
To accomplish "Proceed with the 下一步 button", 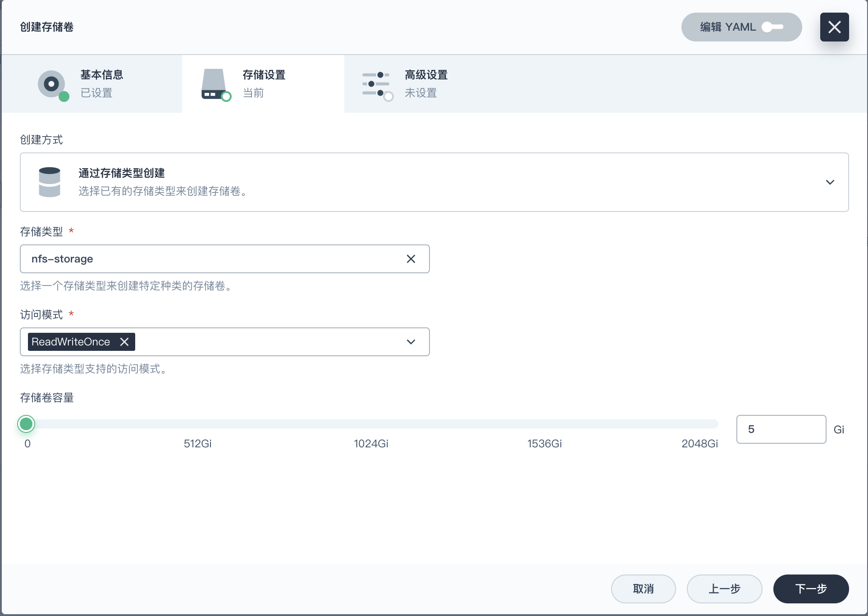I will pos(811,588).
